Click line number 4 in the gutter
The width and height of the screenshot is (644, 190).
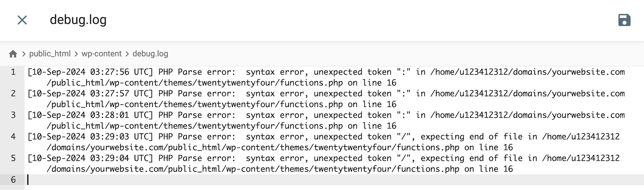[13, 137]
